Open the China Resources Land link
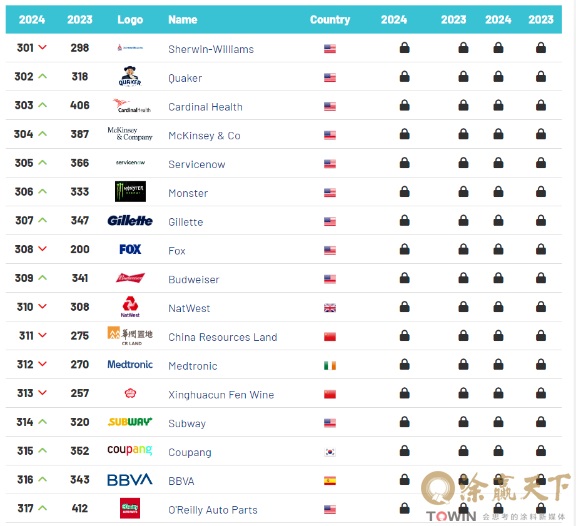This screenshot has height=526, width=576. (x=223, y=337)
